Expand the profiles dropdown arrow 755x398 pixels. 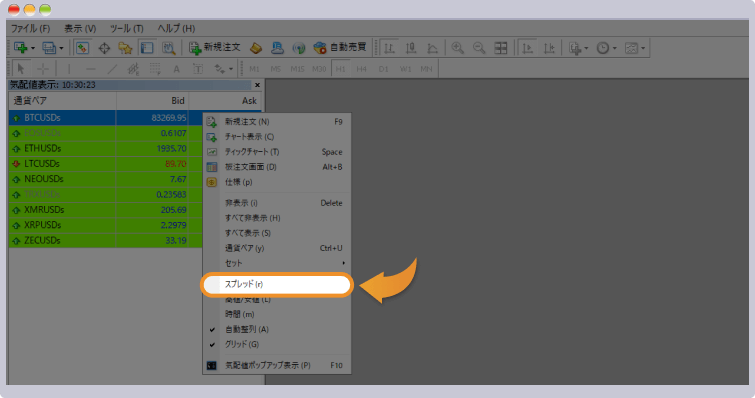point(61,48)
